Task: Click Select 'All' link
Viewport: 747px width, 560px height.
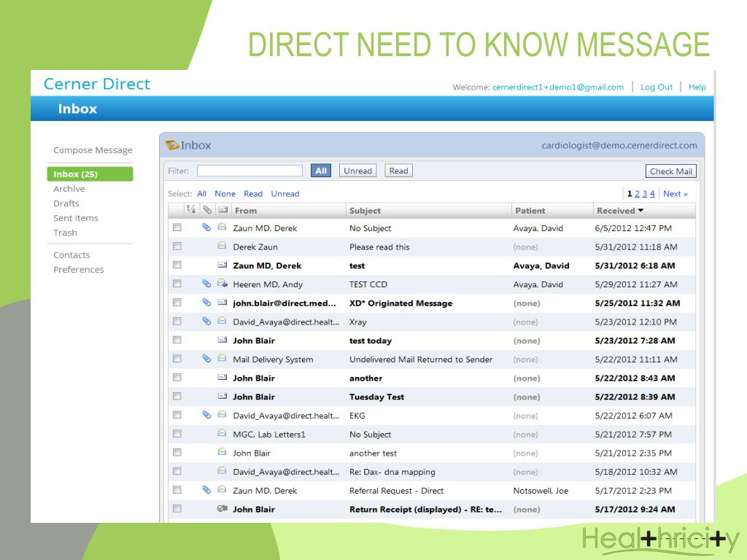Action: [x=201, y=194]
